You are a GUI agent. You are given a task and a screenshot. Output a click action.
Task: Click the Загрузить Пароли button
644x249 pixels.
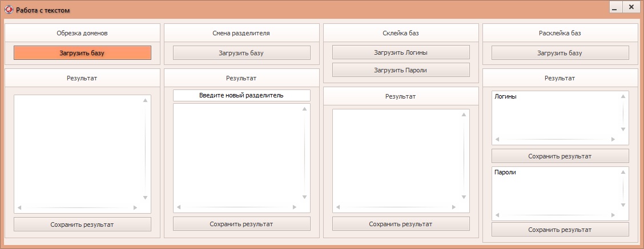(401, 70)
